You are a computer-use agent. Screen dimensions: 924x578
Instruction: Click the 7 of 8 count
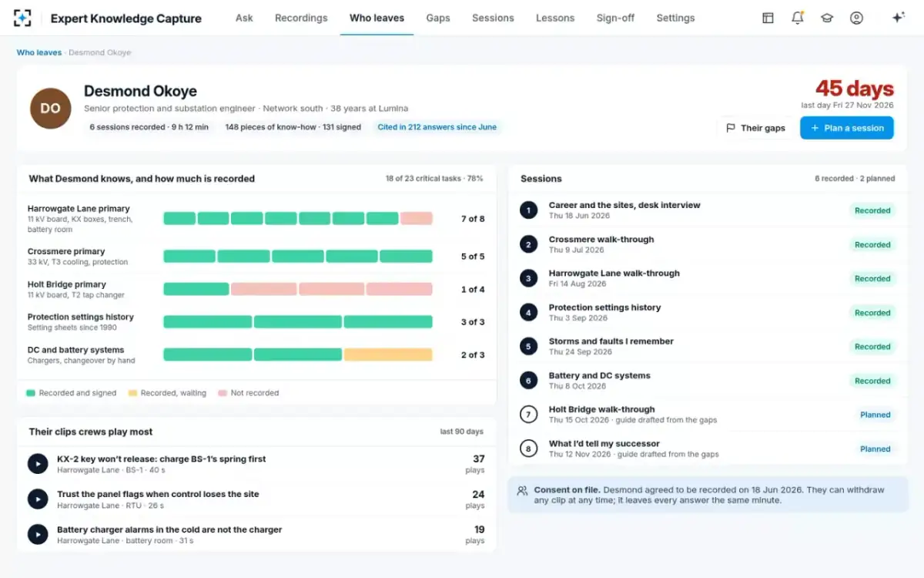(473, 219)
